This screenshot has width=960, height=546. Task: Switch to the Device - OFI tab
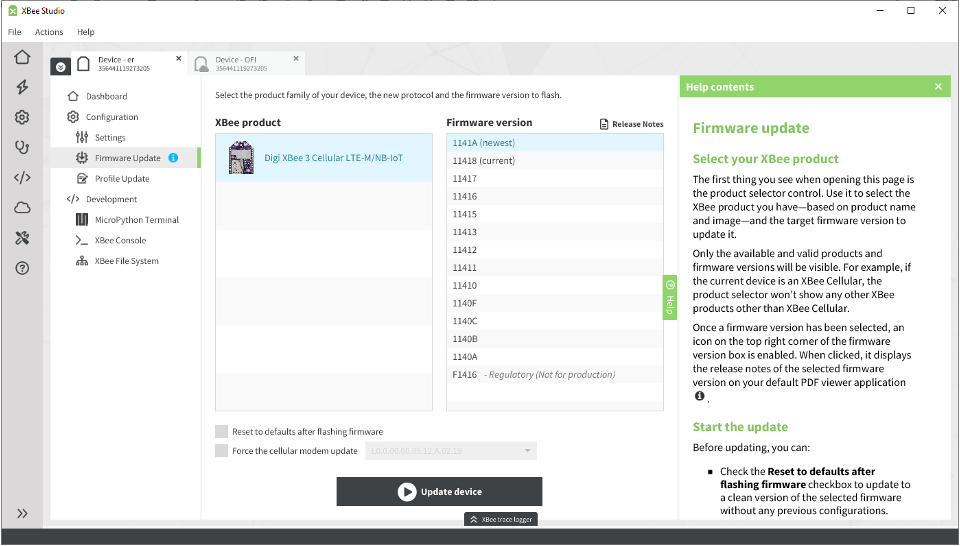tap(247, 64)
